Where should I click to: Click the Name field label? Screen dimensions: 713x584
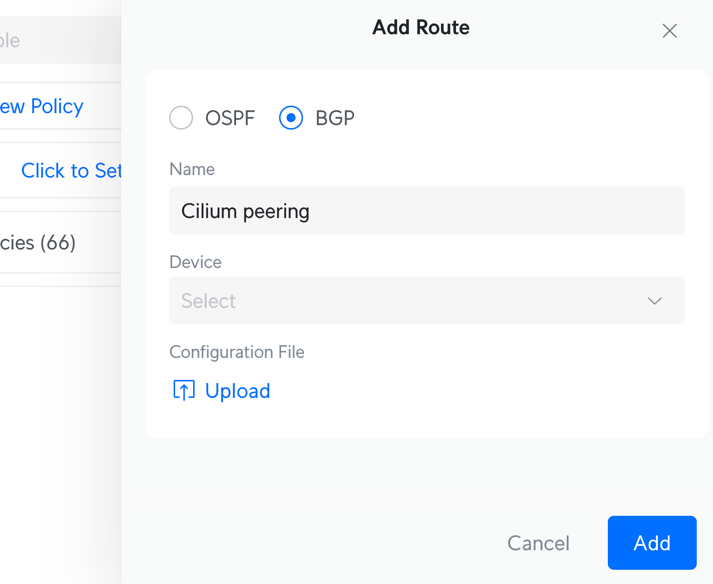[x=192, y=169]
